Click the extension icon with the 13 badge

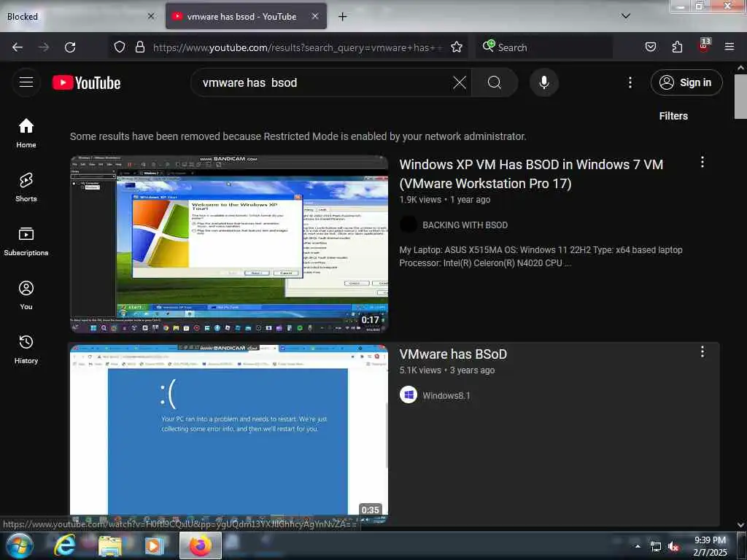click(x=704, y=46)
